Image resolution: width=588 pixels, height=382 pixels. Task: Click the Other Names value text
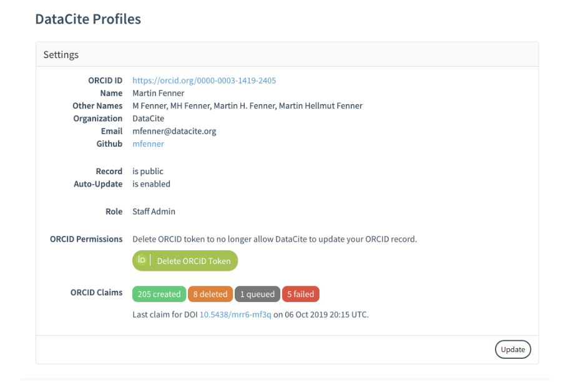coord(248,106)
